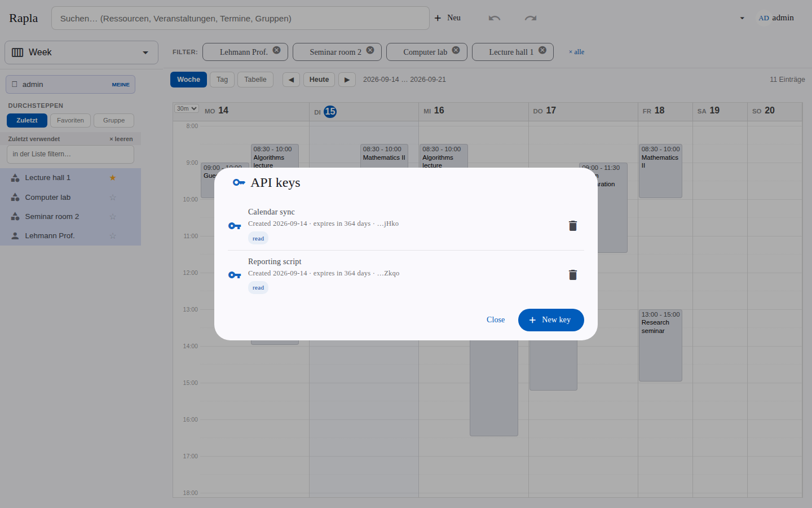The height and width of the screenshot is (508, 812).
Task: Select the Zuletzt tab
Action: click(x=27, y=120)
